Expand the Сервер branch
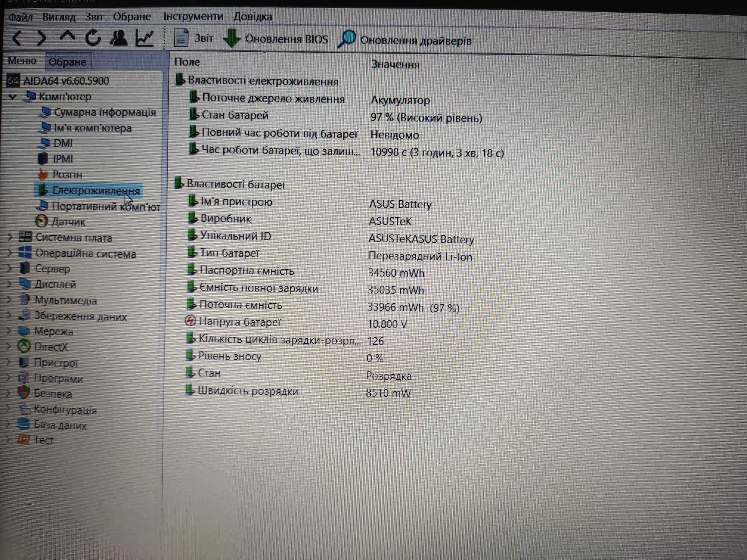The height and width of the screenshot is (560, 747). 9,268
